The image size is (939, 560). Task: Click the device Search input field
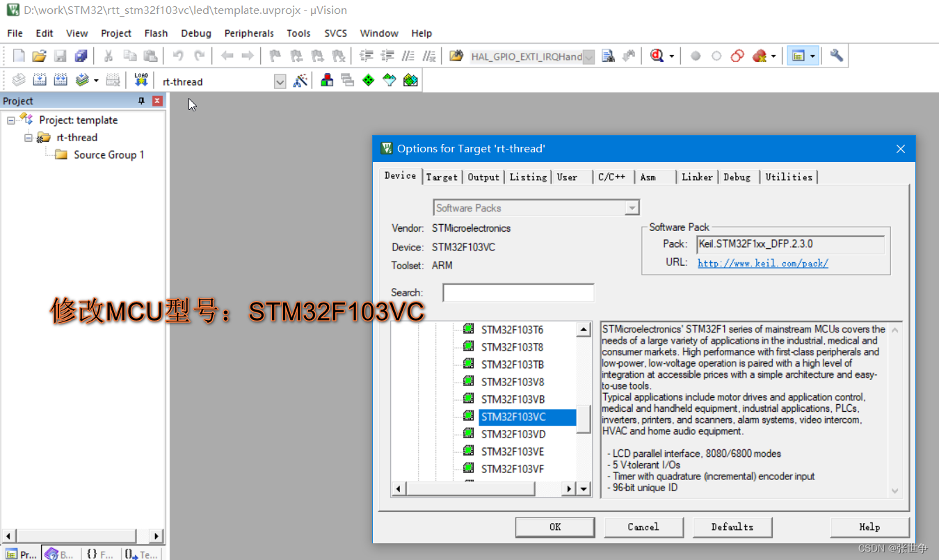[518, 293]
